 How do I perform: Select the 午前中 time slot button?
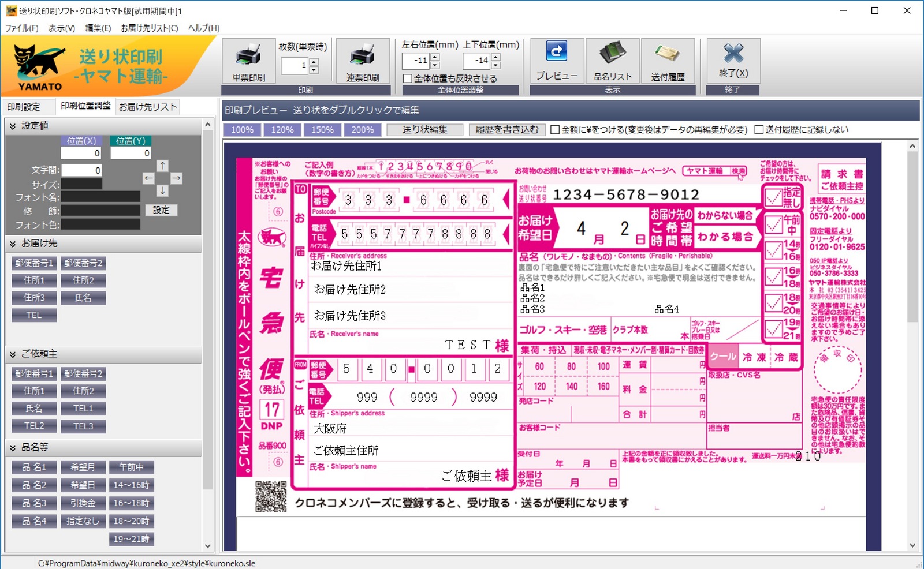[x=132, y=467]
